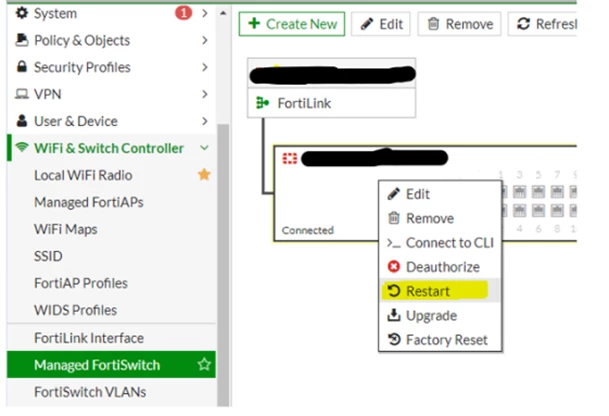This screenshot has width=609, height=416.
Task: Select switch port 8 icon
Action: point(557,211)
